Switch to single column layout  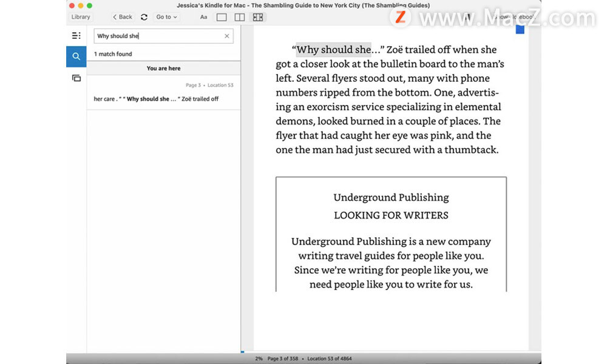222,17
